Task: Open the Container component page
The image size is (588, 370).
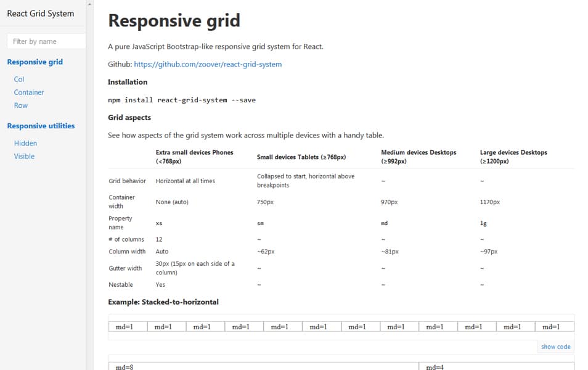Action: [x=28, y=92]
